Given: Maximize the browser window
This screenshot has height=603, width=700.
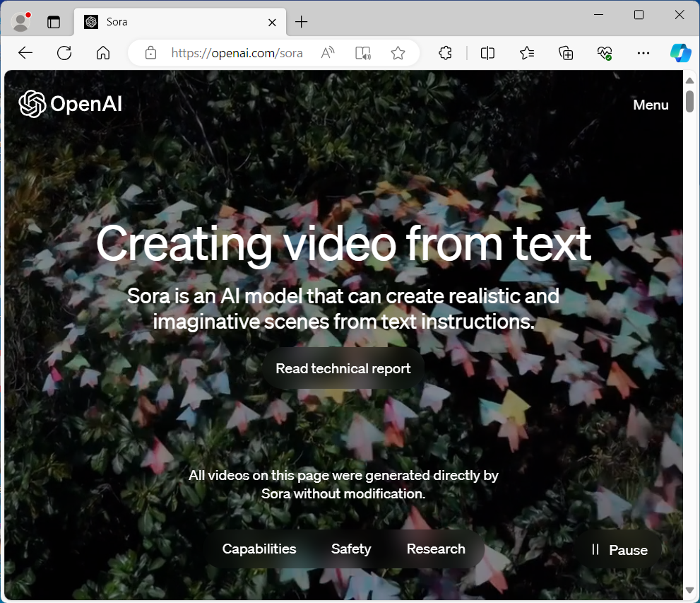Looking at the screenshot, I should (639, 15).
